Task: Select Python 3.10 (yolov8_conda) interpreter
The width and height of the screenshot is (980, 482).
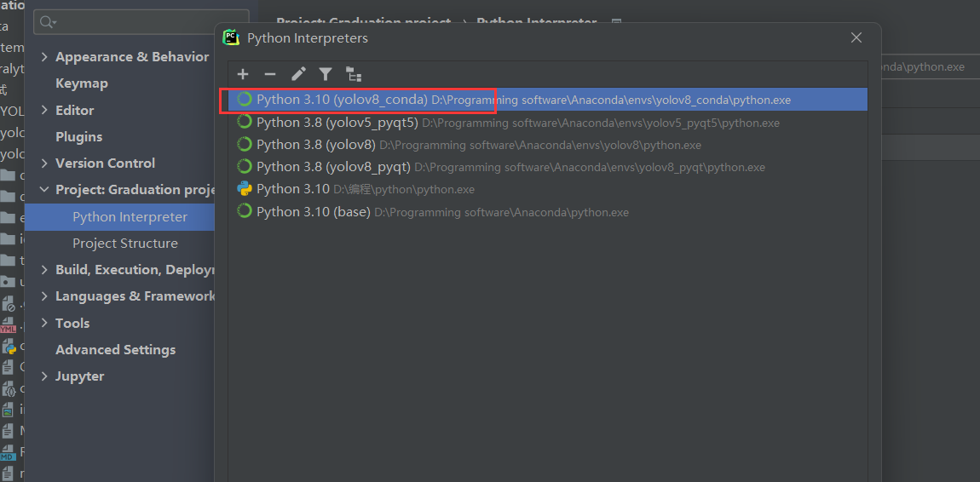Action: [x=547, y=100]
